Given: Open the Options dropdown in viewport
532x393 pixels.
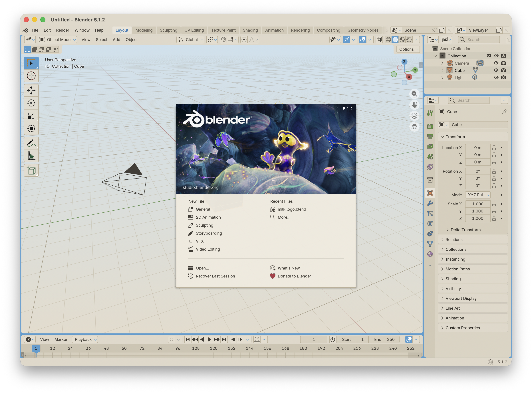Looking at the screenshot, I should point(408,49).
